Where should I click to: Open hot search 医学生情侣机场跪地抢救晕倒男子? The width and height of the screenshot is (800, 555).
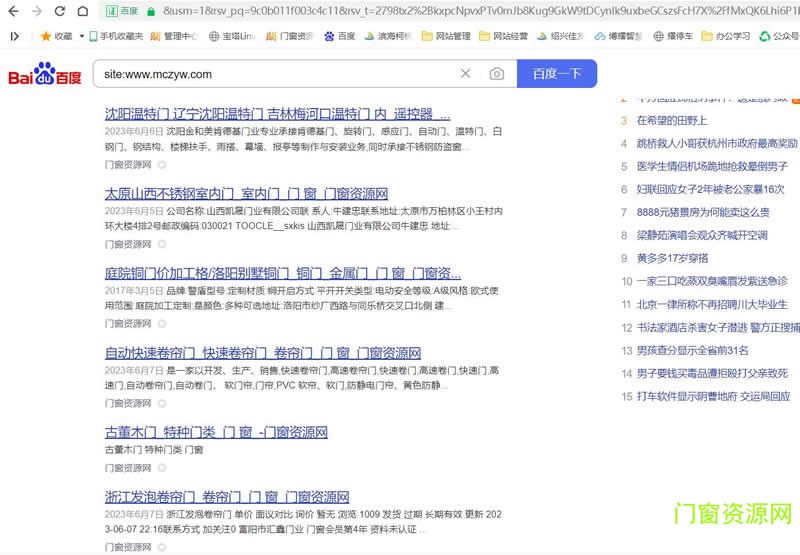click(x=712, y=167)
